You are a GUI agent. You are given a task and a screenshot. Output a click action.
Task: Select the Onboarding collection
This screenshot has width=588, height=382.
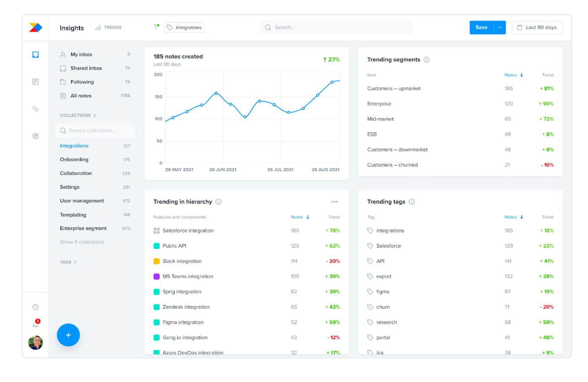coord(95,160)
